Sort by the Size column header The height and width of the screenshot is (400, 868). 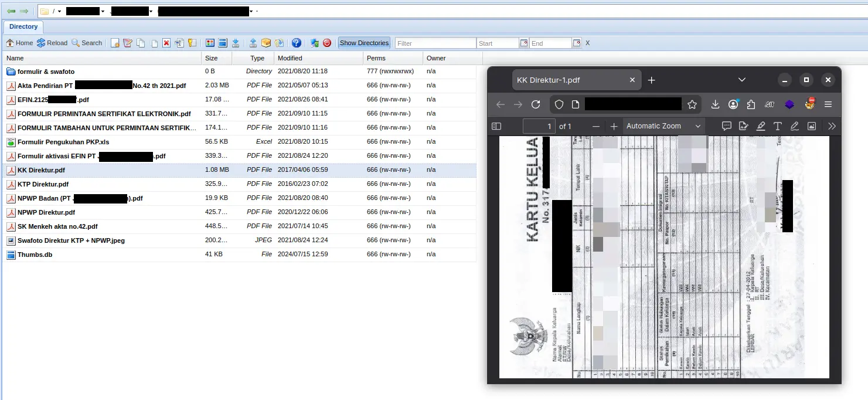pos(217,58)
